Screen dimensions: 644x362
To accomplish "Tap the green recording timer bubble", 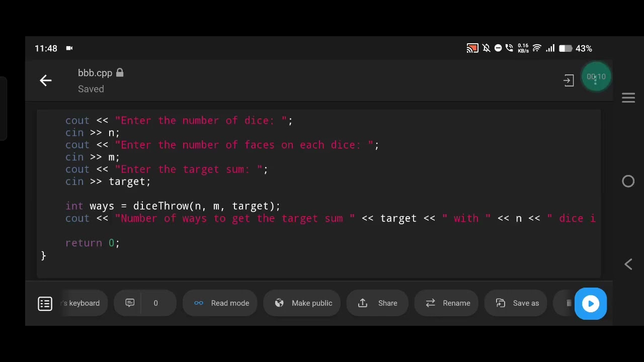I will (596, 77).
